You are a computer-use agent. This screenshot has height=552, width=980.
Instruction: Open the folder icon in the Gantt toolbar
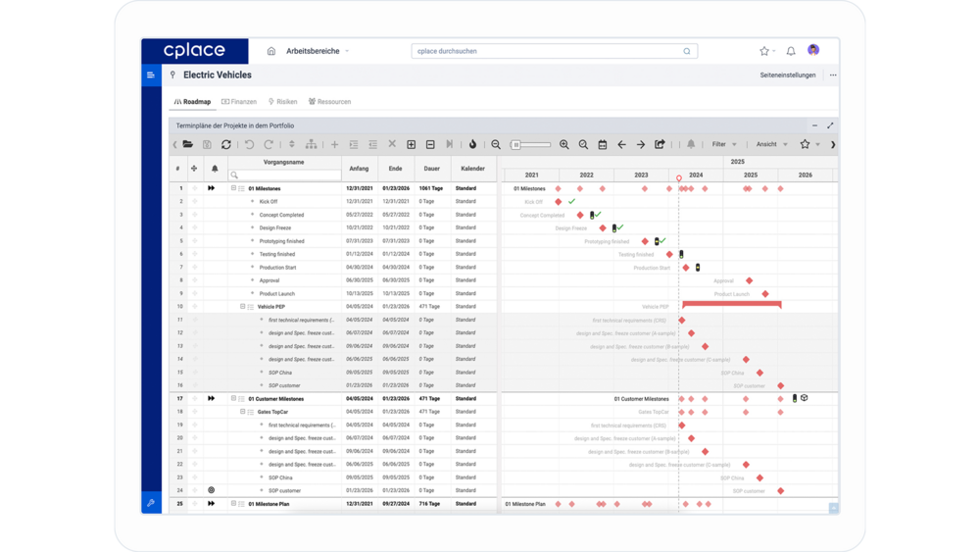click(x=188, y=144)
